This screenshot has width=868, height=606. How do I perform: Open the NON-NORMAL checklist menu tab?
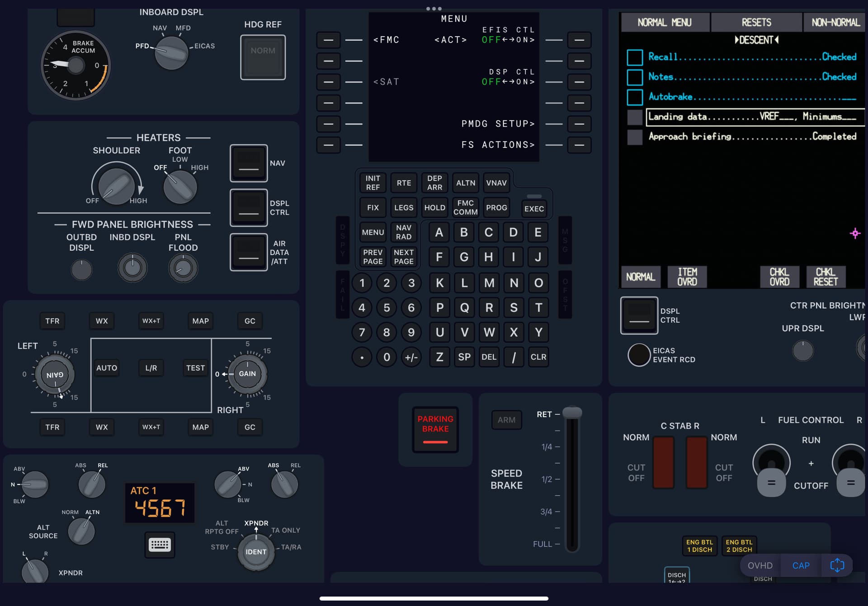click(835, 22)
